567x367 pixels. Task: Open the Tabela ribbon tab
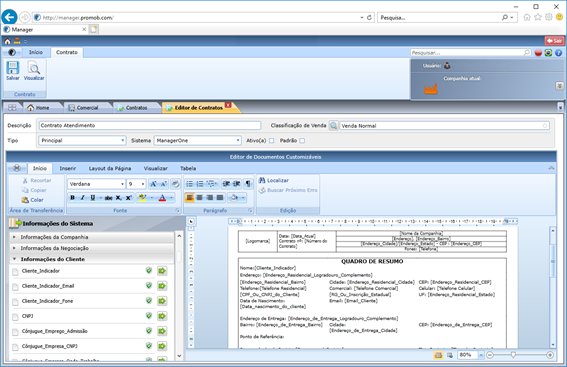(188, 168)
